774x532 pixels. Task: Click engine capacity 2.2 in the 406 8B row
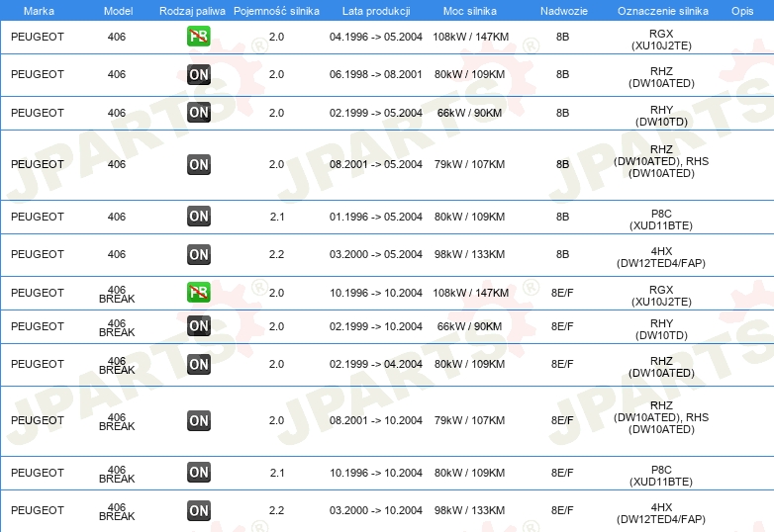276,254
